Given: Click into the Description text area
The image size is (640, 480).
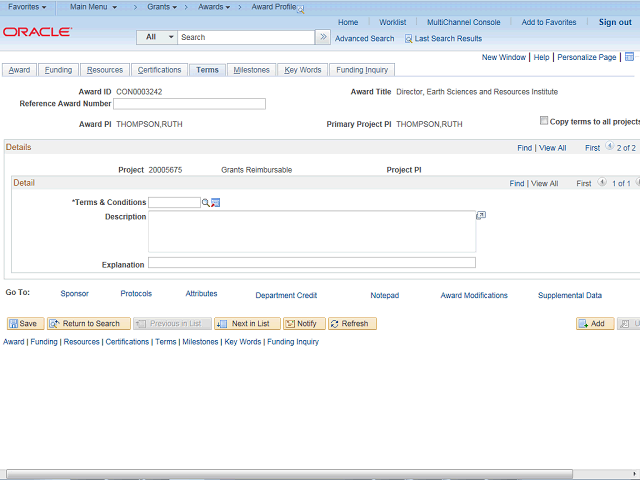Looking at the screenshot, I should tap(312, 231).
